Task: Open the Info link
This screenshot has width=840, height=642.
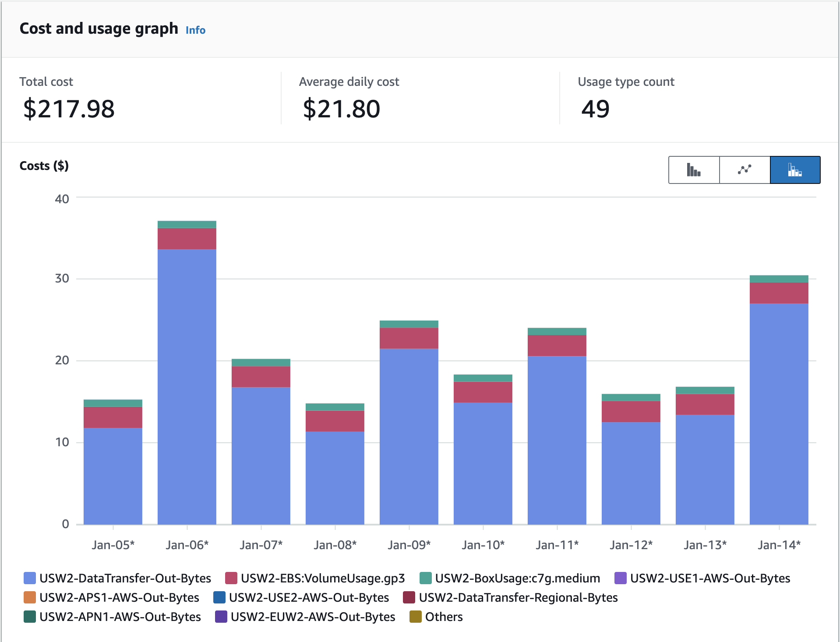Action: tap(195, 30)
